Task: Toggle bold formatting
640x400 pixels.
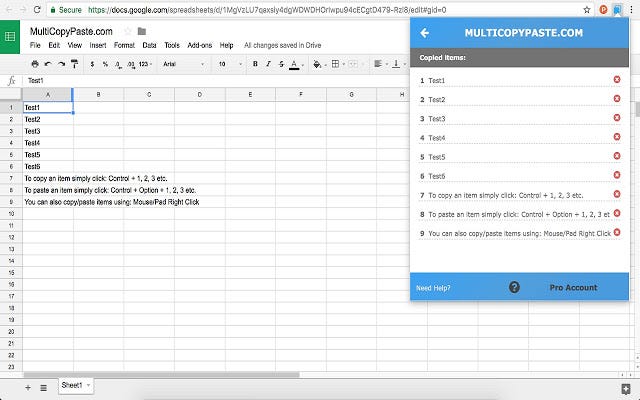Action: [x=255, y=64]
